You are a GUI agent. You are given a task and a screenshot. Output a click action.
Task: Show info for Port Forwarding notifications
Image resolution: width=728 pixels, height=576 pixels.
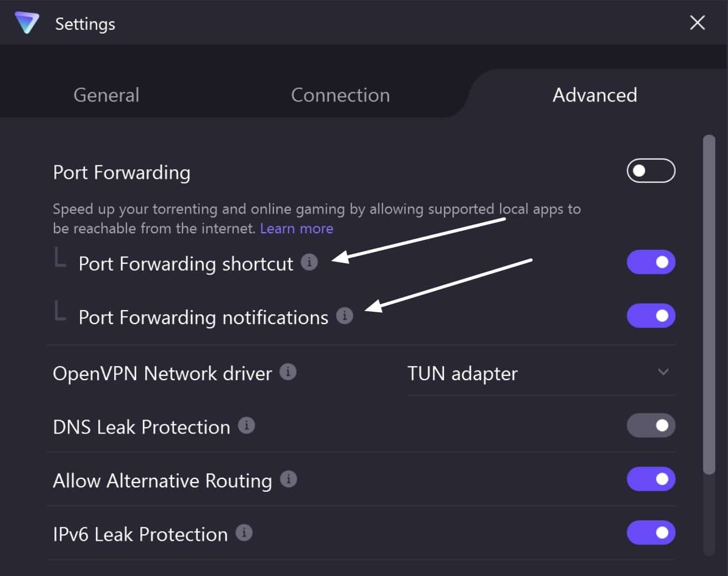point(345,315)
